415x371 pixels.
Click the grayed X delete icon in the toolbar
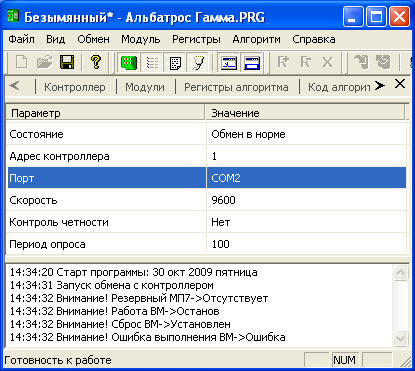click(x=328, y=62)
